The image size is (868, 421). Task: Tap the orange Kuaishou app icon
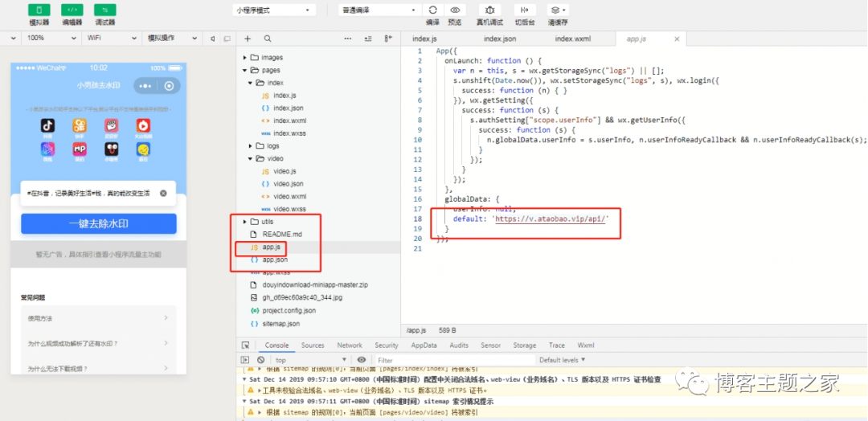click(x=80, y=125)
